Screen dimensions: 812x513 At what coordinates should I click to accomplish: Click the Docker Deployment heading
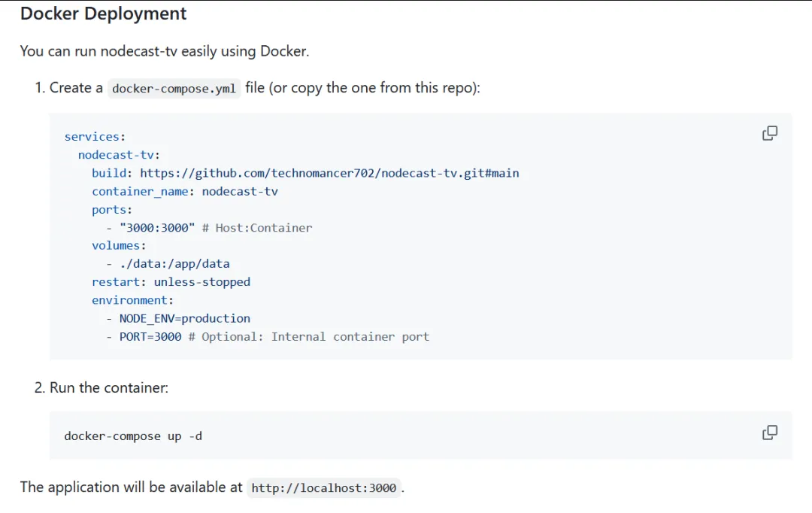103,14
